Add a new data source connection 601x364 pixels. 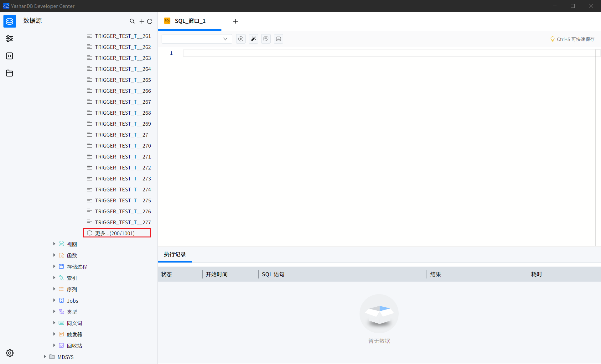[142, 21]
